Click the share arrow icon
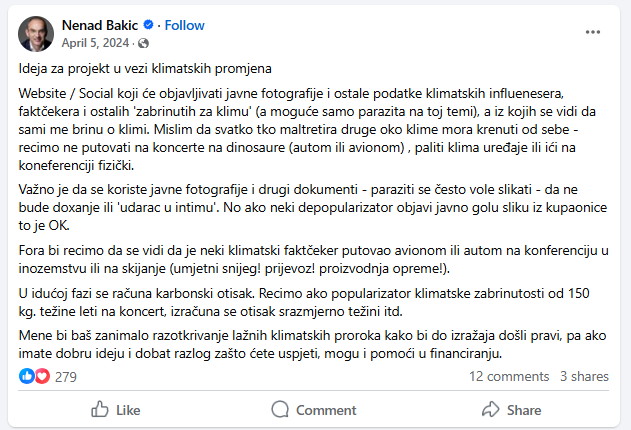 (491, 409)
